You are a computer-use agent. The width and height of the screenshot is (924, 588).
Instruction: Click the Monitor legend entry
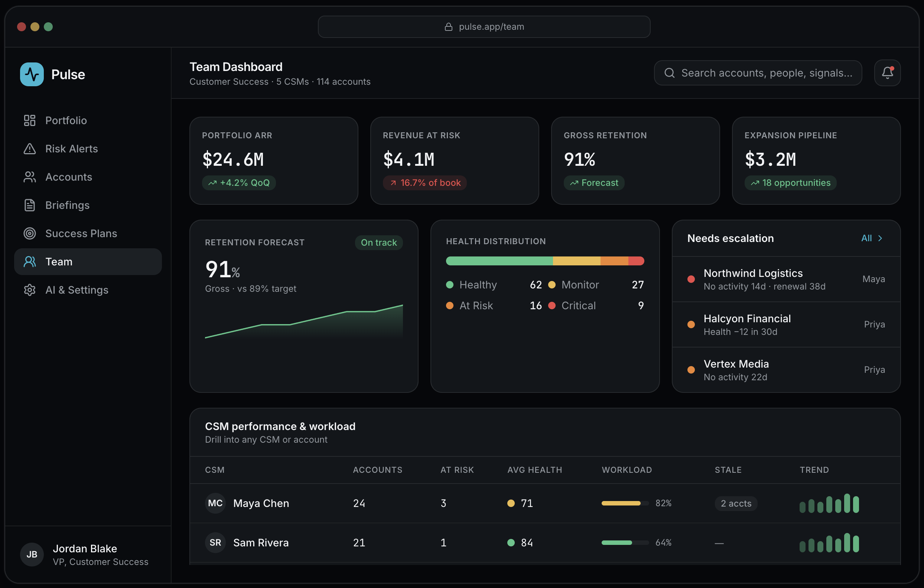[596, 285]
